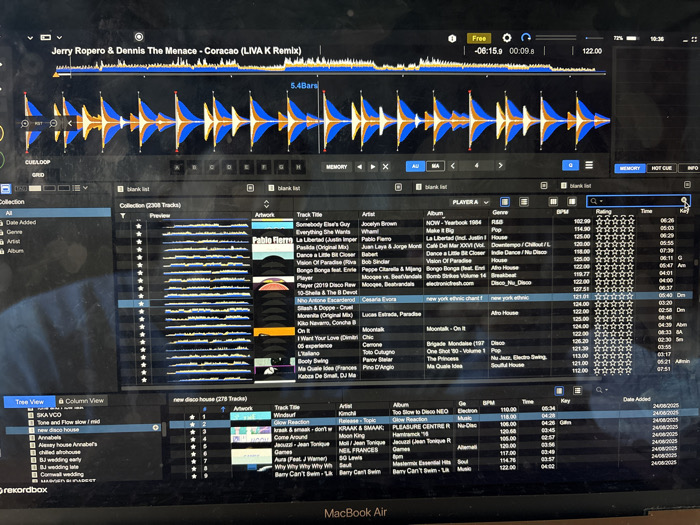Screen dimensions: 700x525
Task: Click Pablo Fierro artwork thumbnail
Action: [x=273, y=240]
